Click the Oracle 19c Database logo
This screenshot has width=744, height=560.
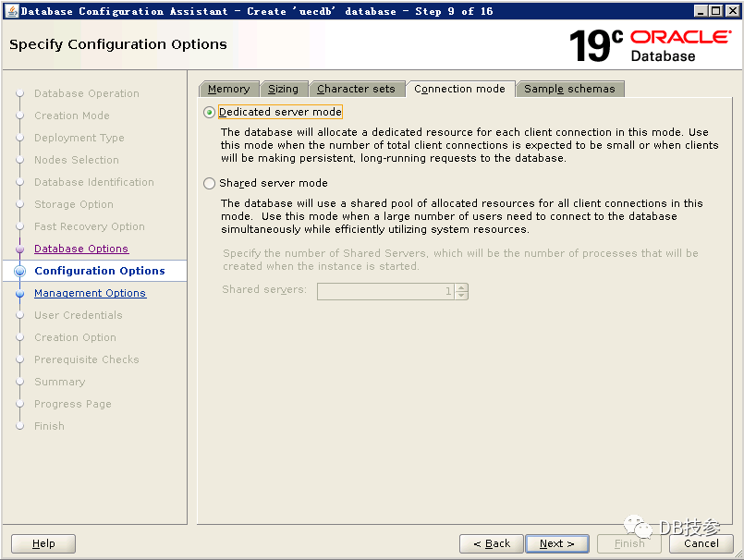pos(650,45)
